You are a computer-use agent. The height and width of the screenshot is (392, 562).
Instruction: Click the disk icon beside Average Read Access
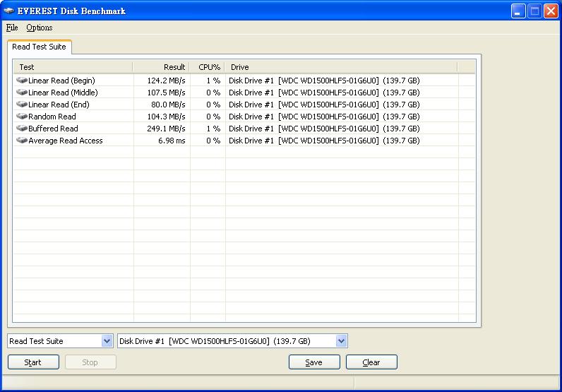[22, 141]
